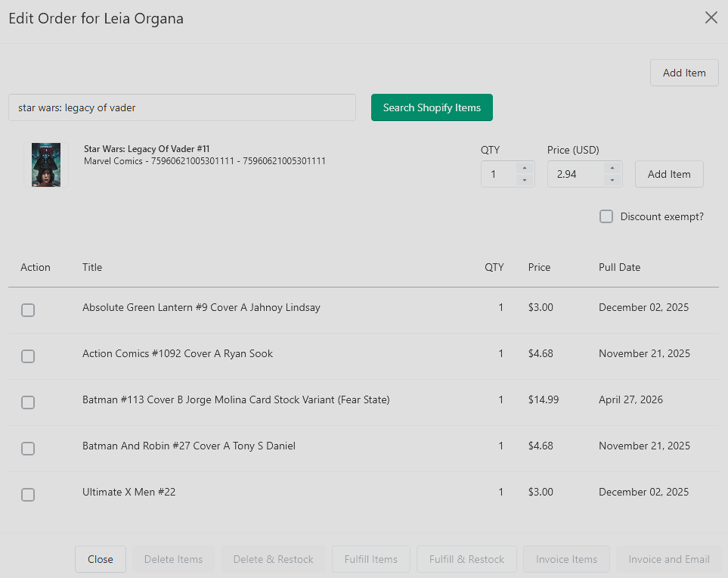The image size is (728, 578).
Task: Close the Edit Order dialog with X icon
Action: [x=711, y=17]
